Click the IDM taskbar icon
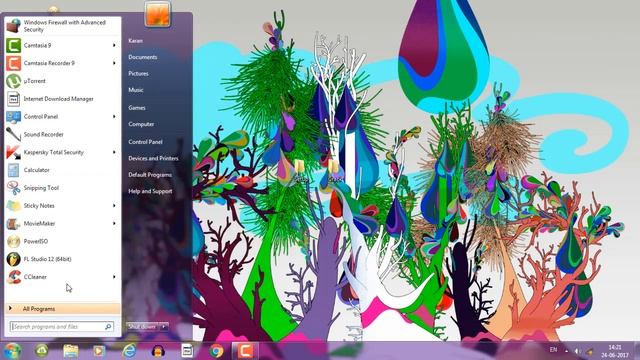This screenshot has height=360, width=640. (187, 351)
